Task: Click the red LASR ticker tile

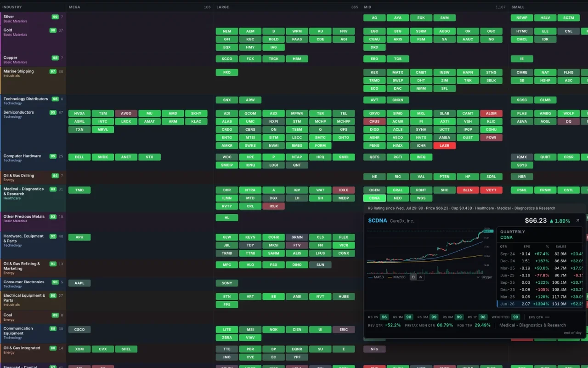Action: [x=445, y=146]
